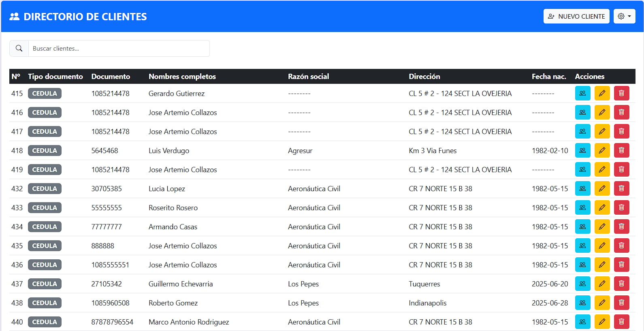
Task: Open the settings gear dropdown
Action: 624,16
